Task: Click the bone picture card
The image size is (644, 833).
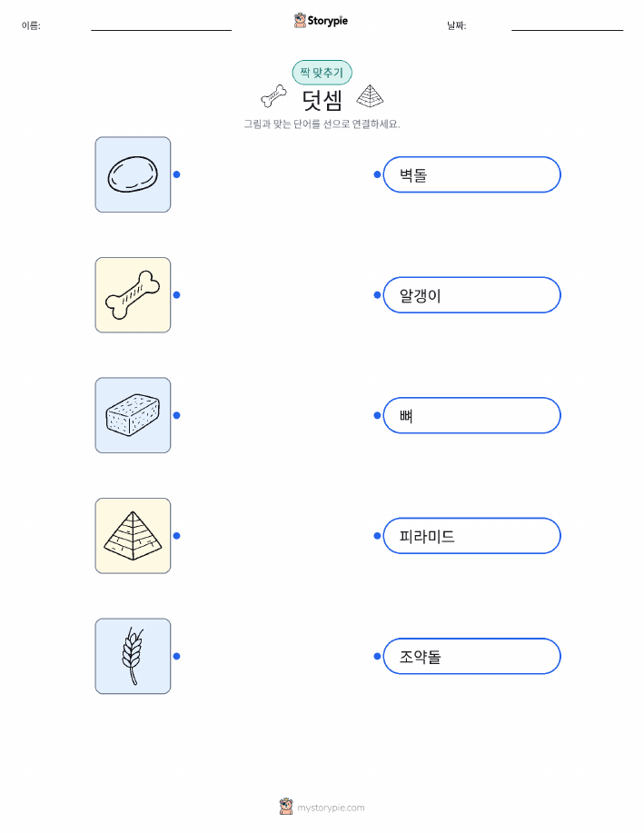Action: pyautogui.click(x=133, y=295)
